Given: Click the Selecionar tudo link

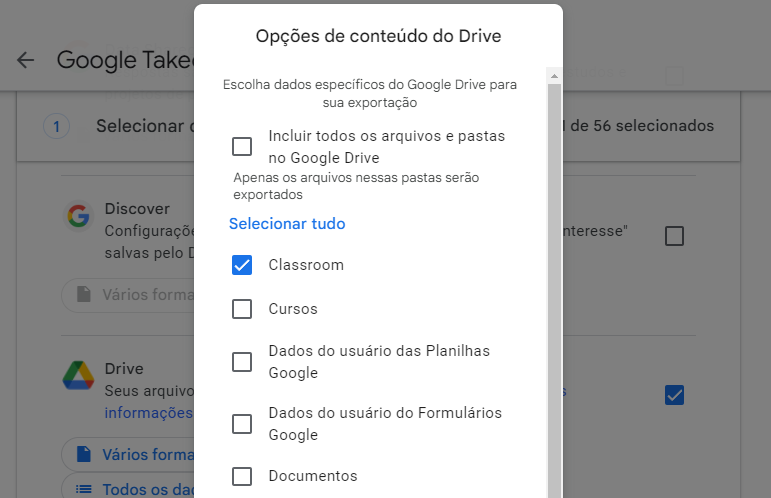Looking at the screenshot, I should [287, 224].
